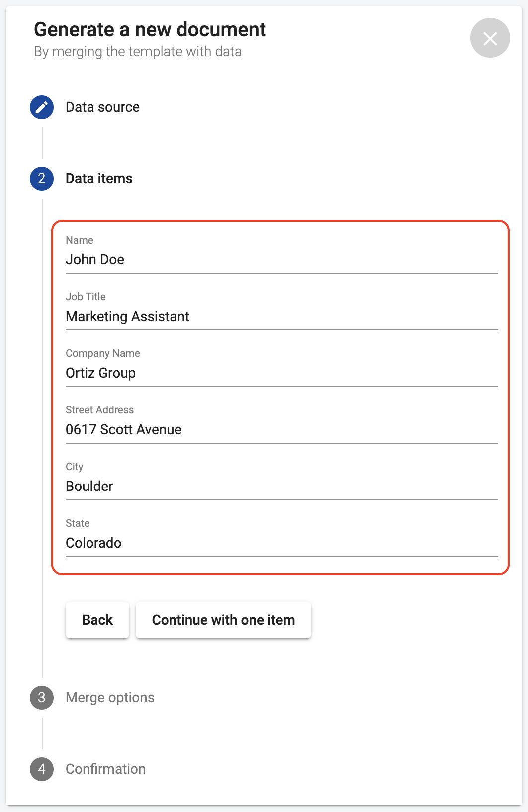Close the Generate a new document dialog
The width and height of the screenshot is (528, 812).
[x=490, y=38]
